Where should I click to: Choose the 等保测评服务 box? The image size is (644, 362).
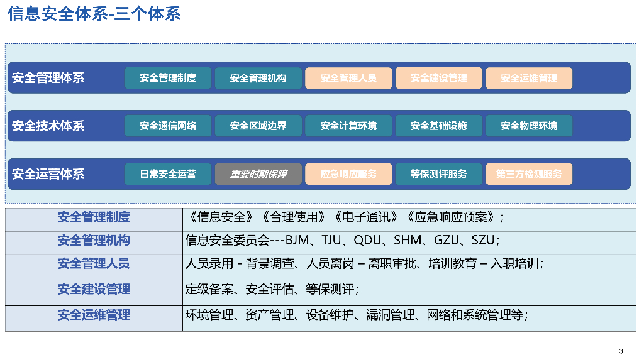438,174
